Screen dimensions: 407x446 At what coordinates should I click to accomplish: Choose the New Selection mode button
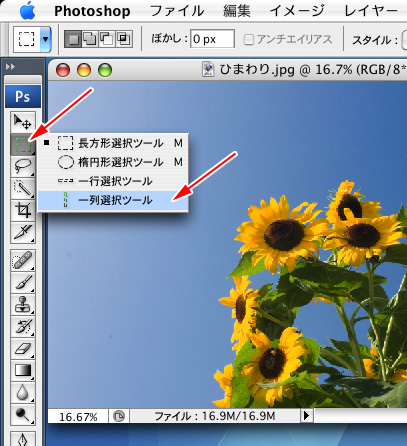[73, 39]
